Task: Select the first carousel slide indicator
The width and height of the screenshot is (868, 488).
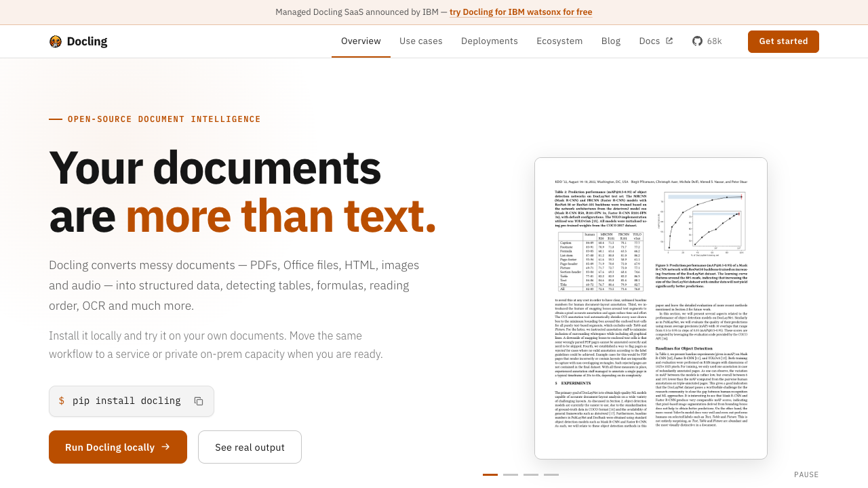Action: [490, 474]
